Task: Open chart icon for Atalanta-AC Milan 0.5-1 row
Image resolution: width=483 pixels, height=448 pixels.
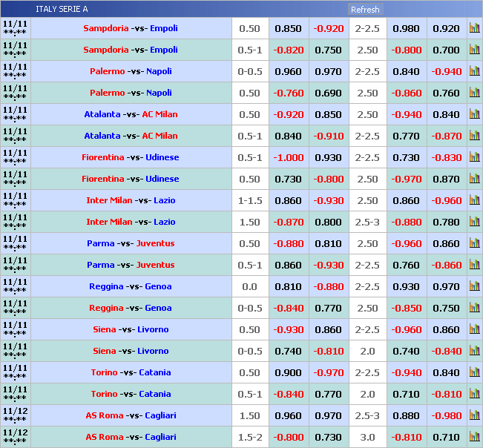Action: click(x=474, y=136)
